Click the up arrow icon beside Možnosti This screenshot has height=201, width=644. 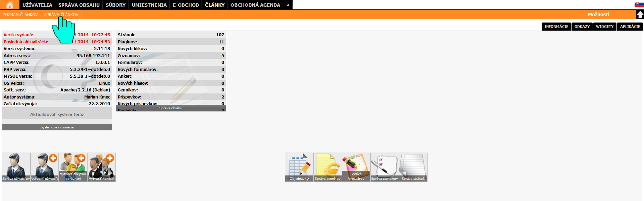640,14
